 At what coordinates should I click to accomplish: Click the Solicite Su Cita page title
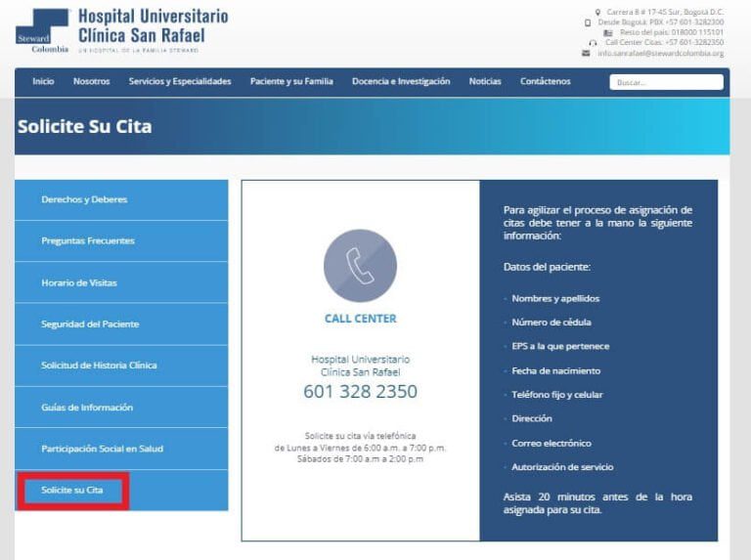(85, 126)
